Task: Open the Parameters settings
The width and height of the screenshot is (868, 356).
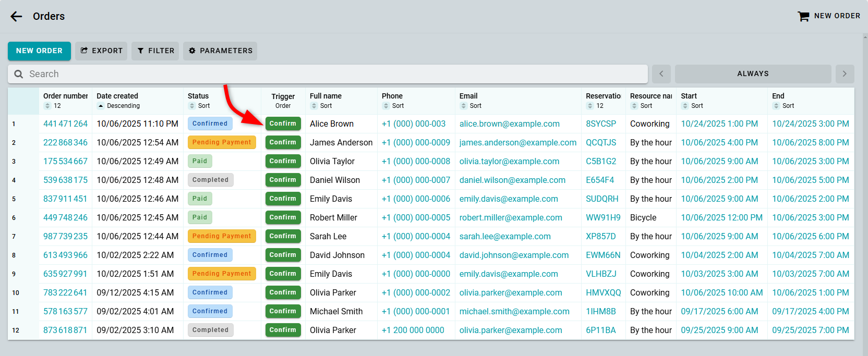Action: 220,51
